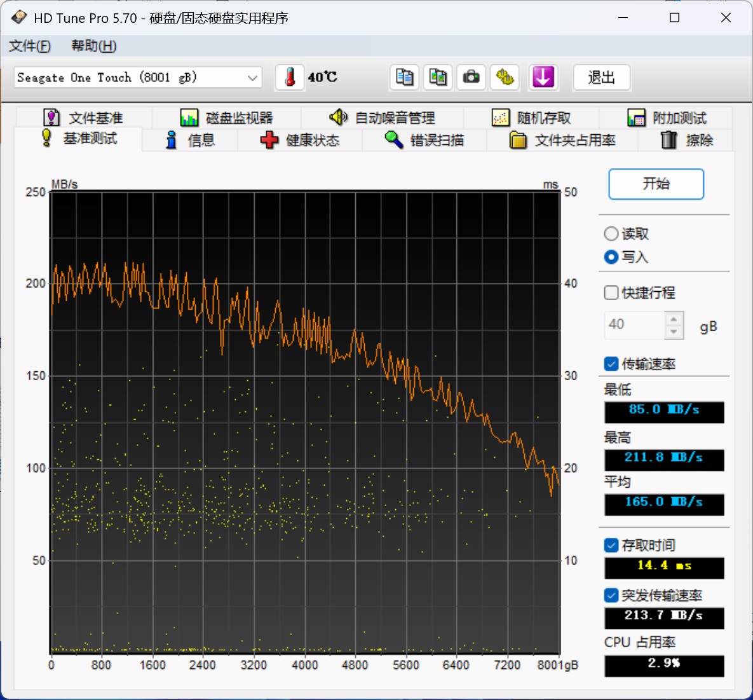Open the 错误扫描 magnifier tab
Viewport: 753px width, 700px height.
[424, 141]
